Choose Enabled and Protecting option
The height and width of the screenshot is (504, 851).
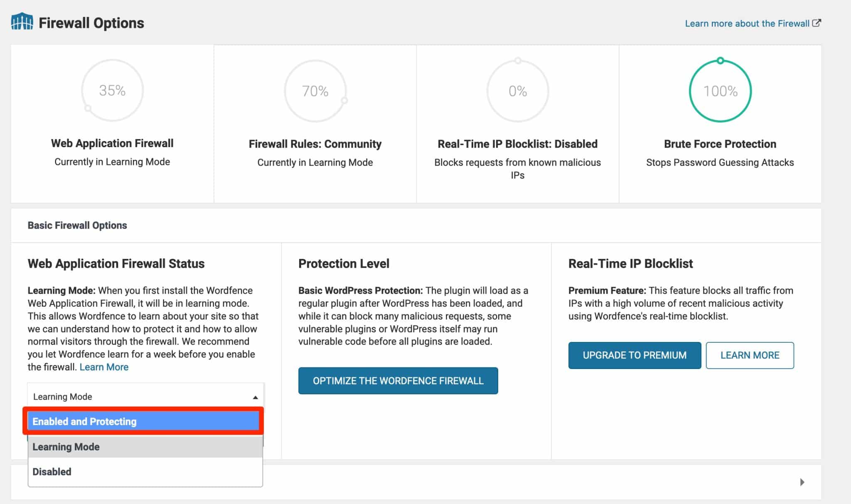pyautogui.click(x=143, y=421)
